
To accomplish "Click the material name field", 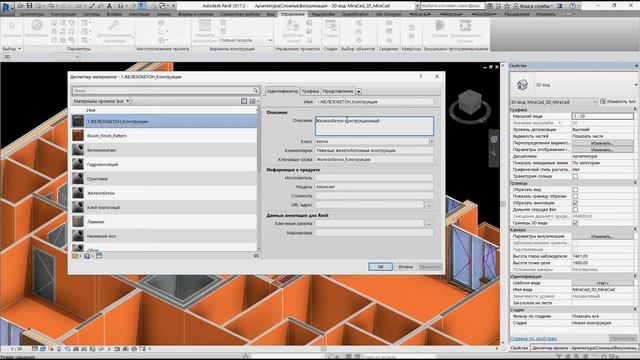I will (x=374, y=102).
